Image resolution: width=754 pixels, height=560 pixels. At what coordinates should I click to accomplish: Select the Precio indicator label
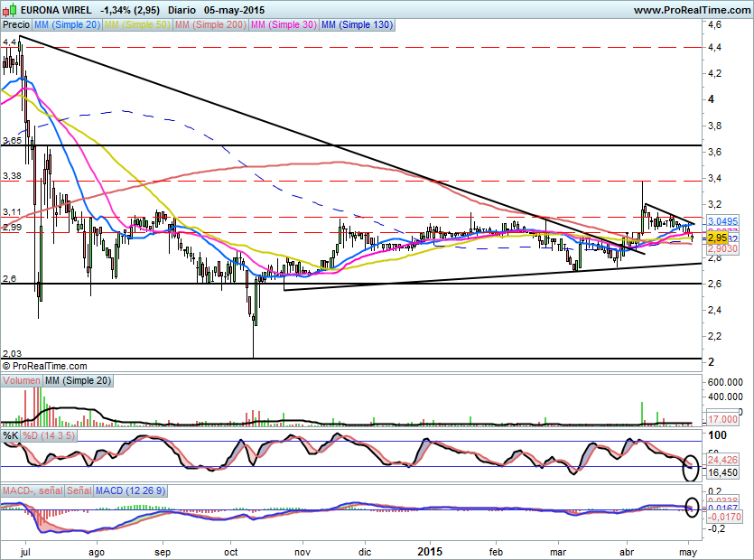(x=16, y=24)
